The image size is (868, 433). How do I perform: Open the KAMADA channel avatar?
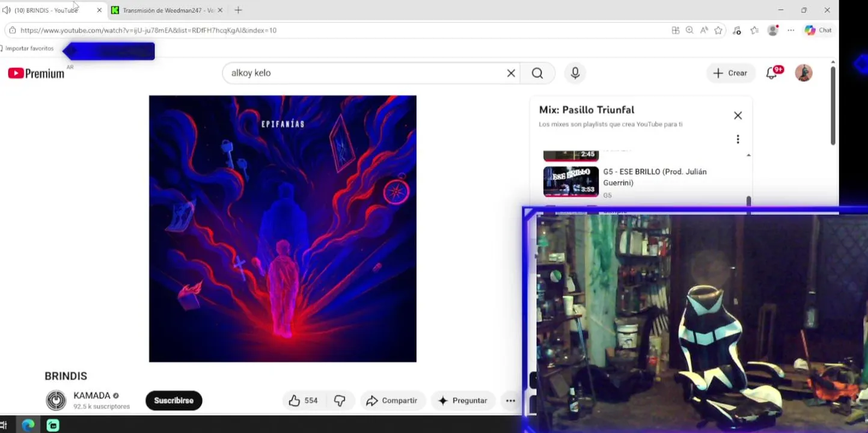click(56, 401)
